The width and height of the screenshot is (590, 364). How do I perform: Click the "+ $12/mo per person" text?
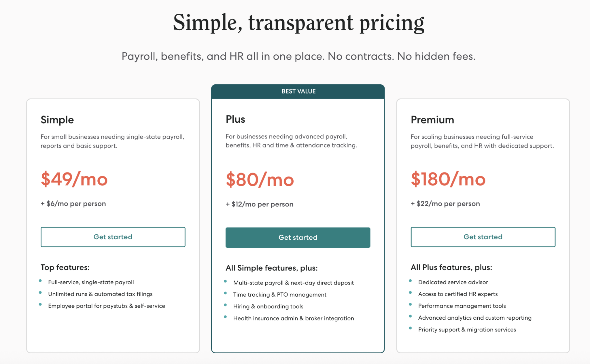pos(260,204)
